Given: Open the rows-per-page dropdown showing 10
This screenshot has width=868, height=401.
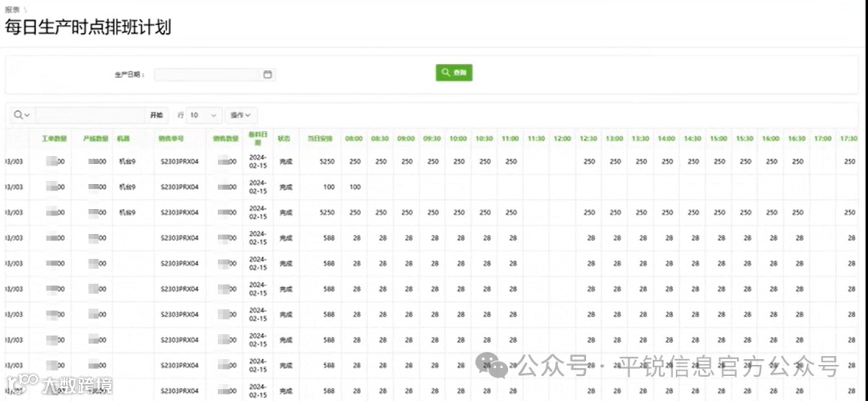Looking at the screenshot, I should click(204, 115).
